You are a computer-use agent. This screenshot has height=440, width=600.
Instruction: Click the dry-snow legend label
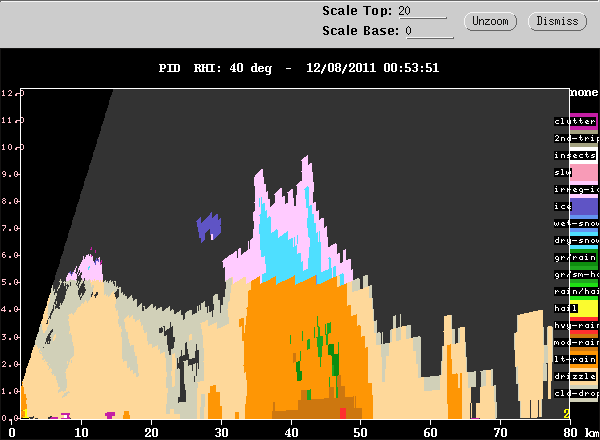point(576,240)
